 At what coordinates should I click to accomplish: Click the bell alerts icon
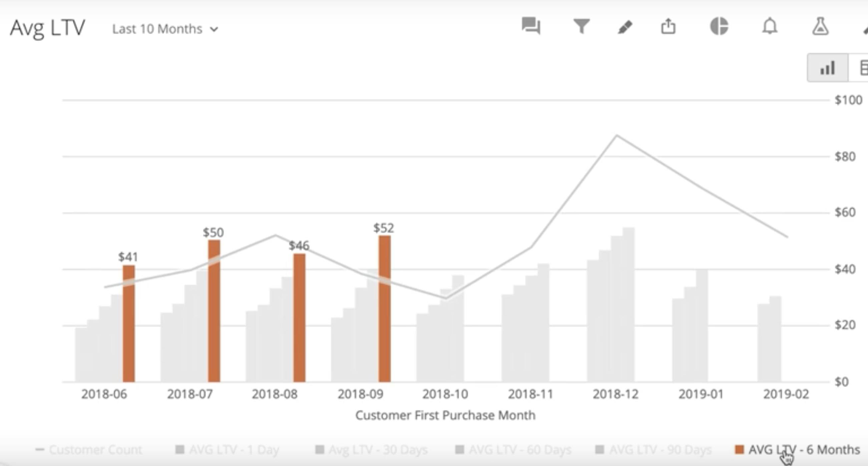(770, 26)
